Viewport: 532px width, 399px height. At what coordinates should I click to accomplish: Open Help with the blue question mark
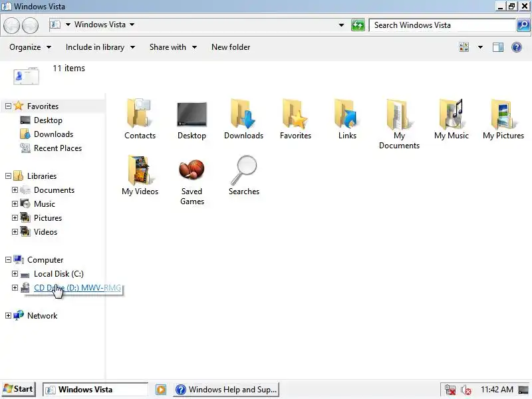pyautogui.click(x=517, y=47)
